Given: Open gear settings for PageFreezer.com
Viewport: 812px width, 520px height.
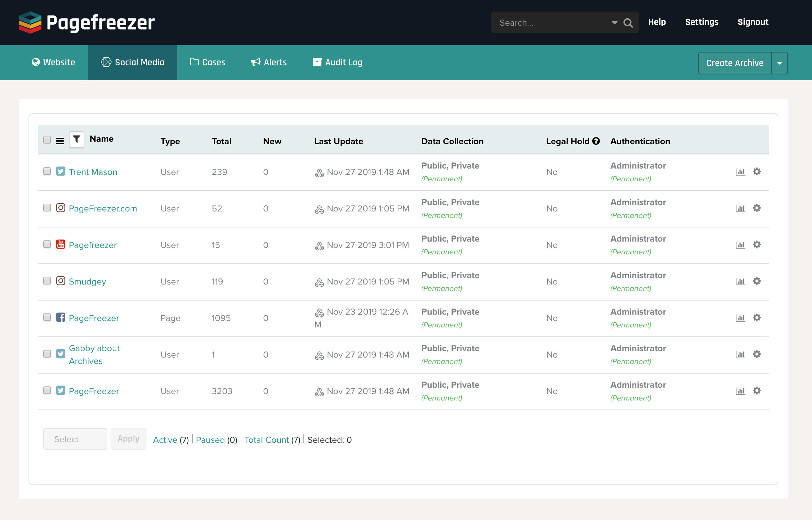Looking at the screenshot, I should 757,208.
